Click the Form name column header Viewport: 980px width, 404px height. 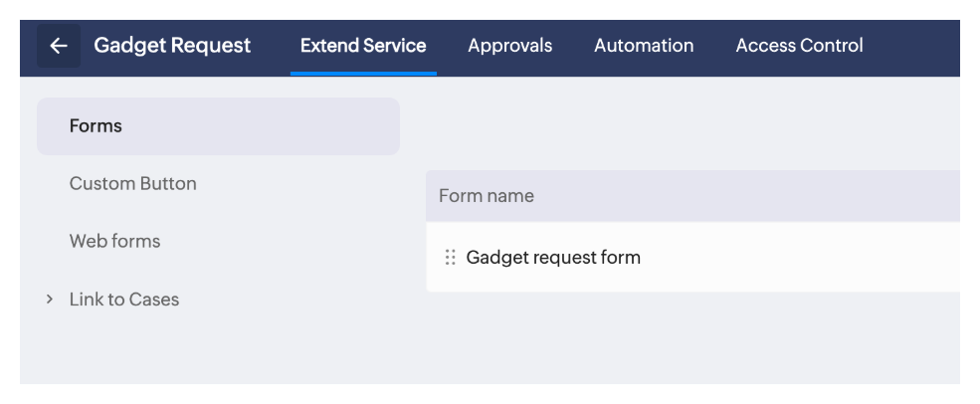[x=487, y=196]
